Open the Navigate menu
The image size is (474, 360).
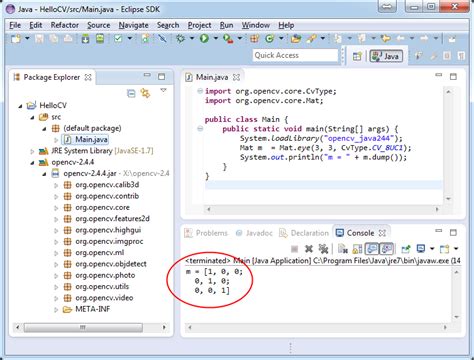click(133, 25)
